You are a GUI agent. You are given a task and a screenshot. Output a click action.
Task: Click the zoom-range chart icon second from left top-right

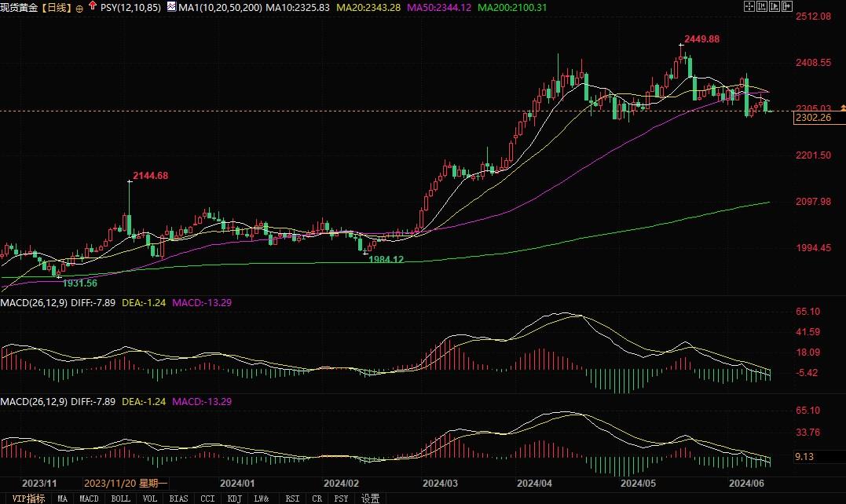(761, 5)
